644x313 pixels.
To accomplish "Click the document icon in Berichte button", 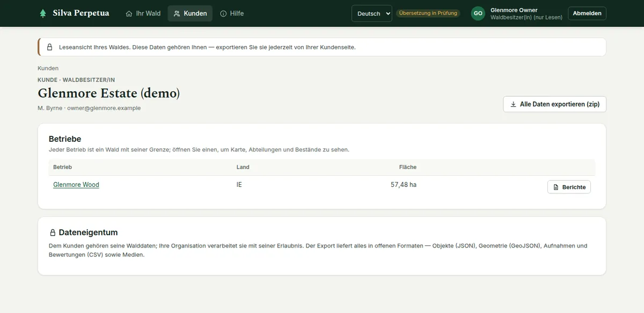I will pos(556,187).
